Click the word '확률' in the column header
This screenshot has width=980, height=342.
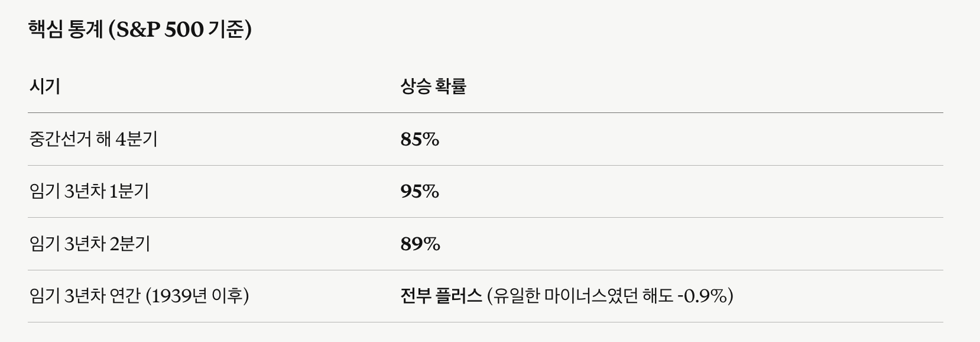pos(451,87)
